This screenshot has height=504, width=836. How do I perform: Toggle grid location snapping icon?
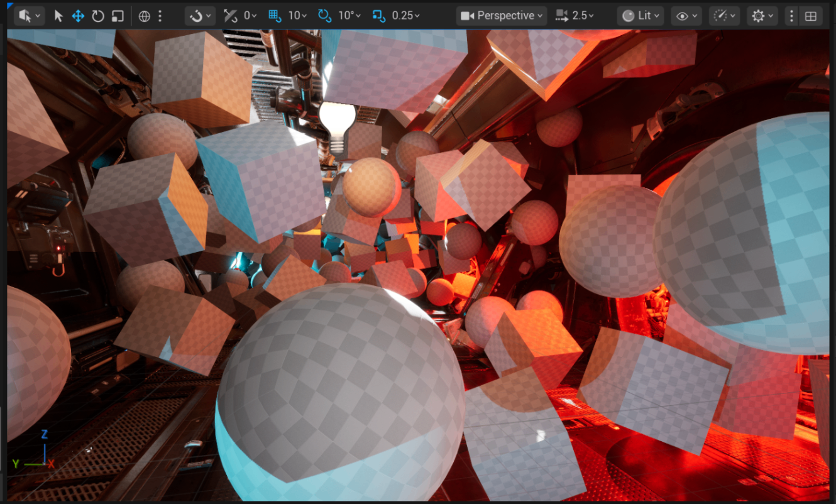[275, 16]
